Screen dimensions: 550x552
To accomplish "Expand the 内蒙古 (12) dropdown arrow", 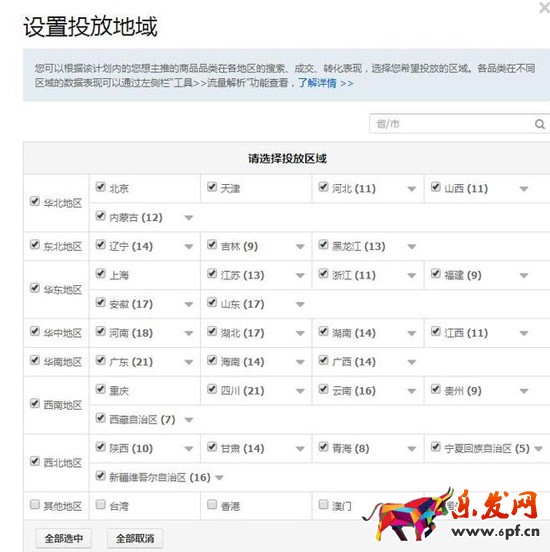I will (189, 218).
